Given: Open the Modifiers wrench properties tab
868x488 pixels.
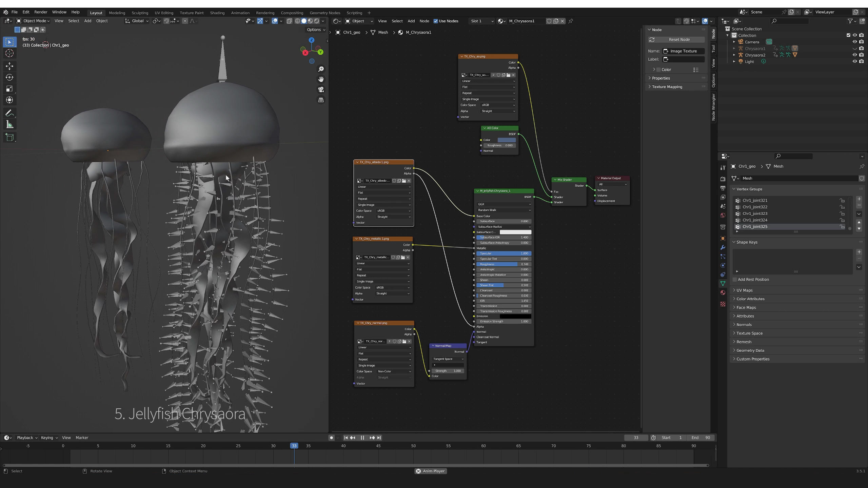Looking at the screenshot, I should pyautogui.click(x=723, y=247).
